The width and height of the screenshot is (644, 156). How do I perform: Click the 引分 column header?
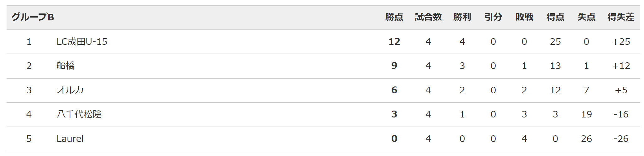pos(493,17)
